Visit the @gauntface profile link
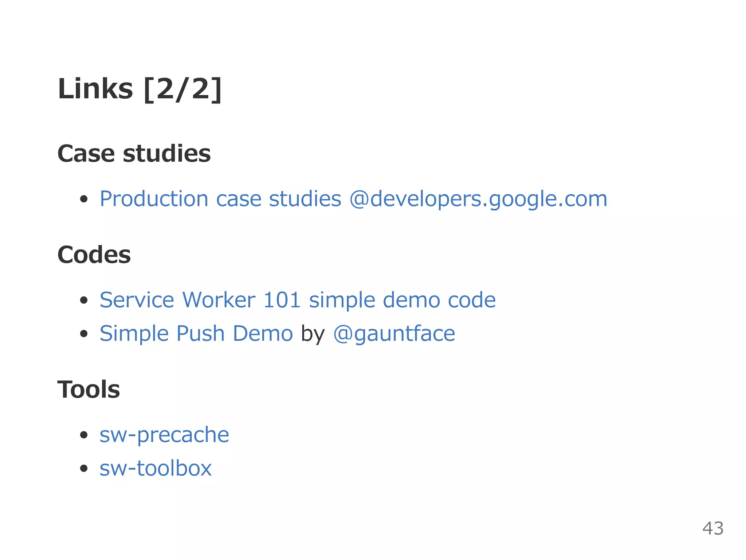 pos(394,334)
